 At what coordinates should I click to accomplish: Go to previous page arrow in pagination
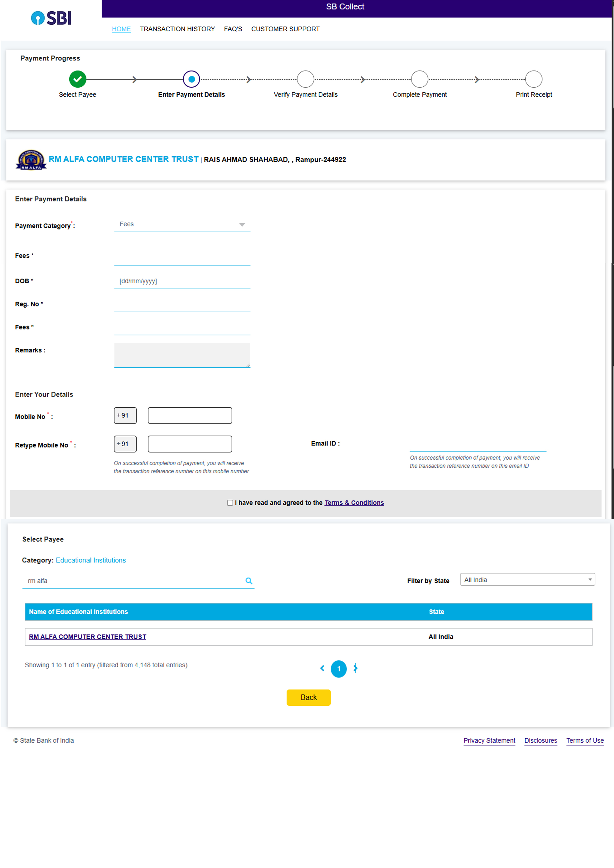tap(322, 668)
